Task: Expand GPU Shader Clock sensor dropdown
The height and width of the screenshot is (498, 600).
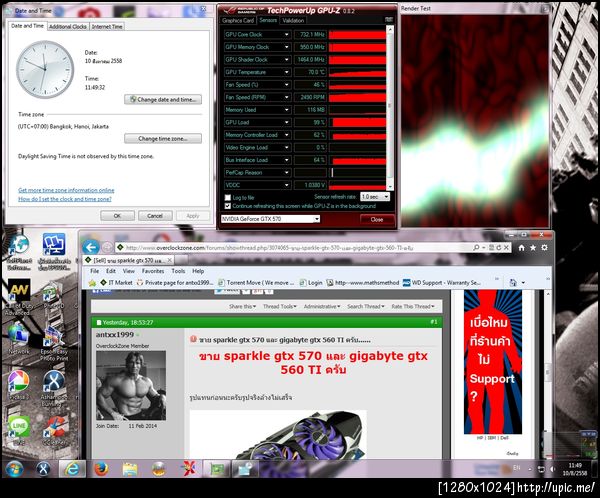Action: point(286,60)
